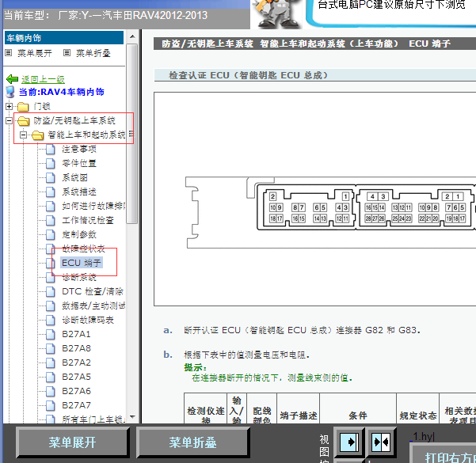
Task: Click the sidebar scrollbar down arrow
Action: (132, 417)
